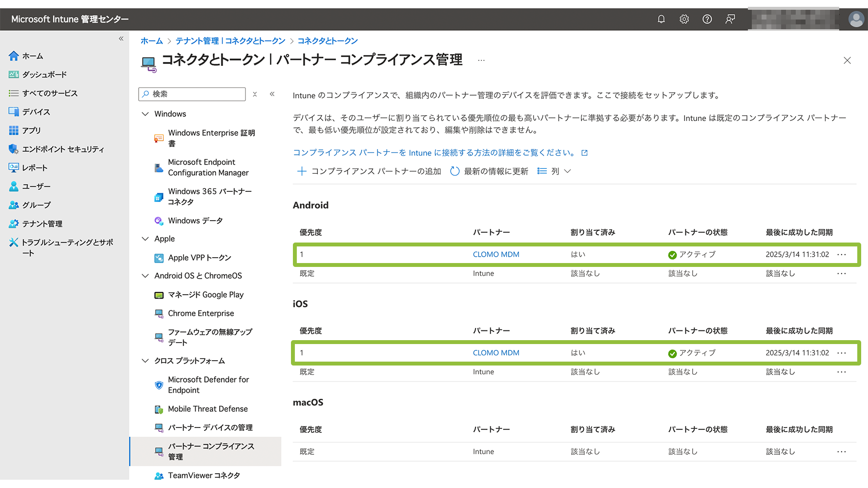868x488 pixels.
Task: Click 最新の情報に更新 refresh button
Action: pos(489,171)
